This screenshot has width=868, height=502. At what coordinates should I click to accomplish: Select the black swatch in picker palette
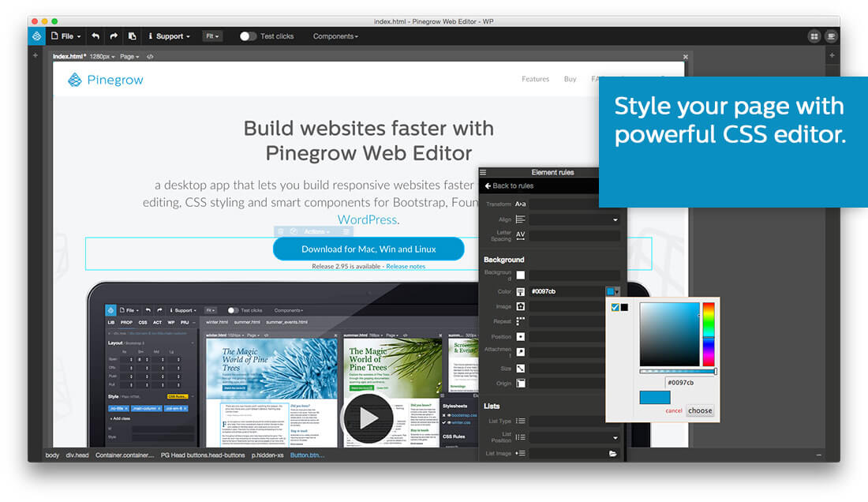[x=624, y=308]
